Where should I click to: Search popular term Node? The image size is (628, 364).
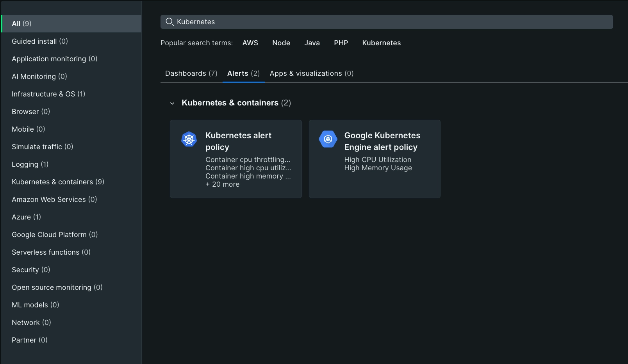(x=281, y=43)
